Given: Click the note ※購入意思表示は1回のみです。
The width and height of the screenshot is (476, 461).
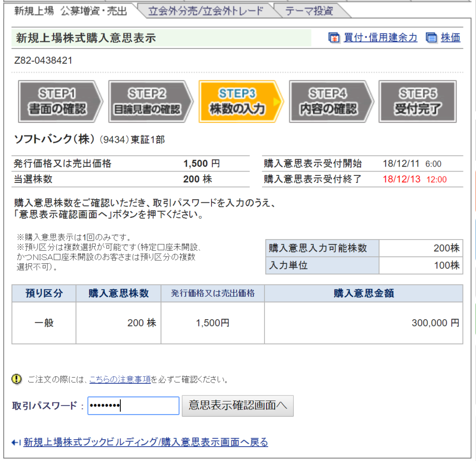Looking at the screenshot, I should pos(74,237).
